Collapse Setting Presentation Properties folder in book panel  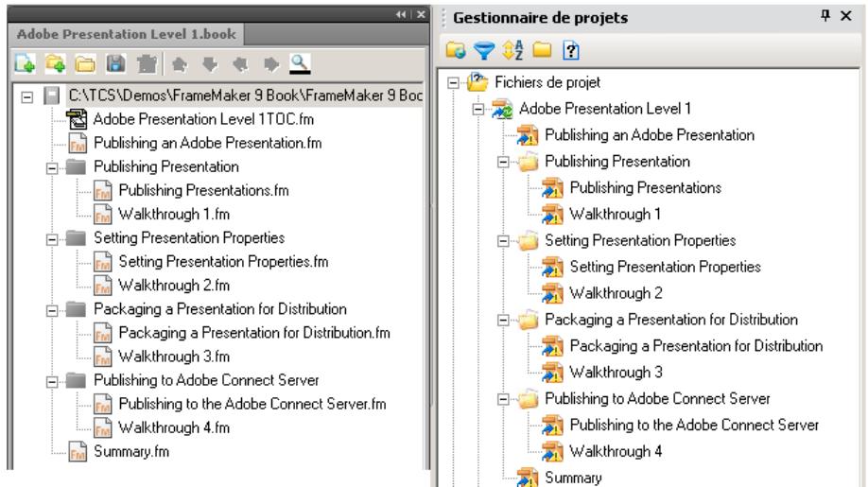(52, 239)
